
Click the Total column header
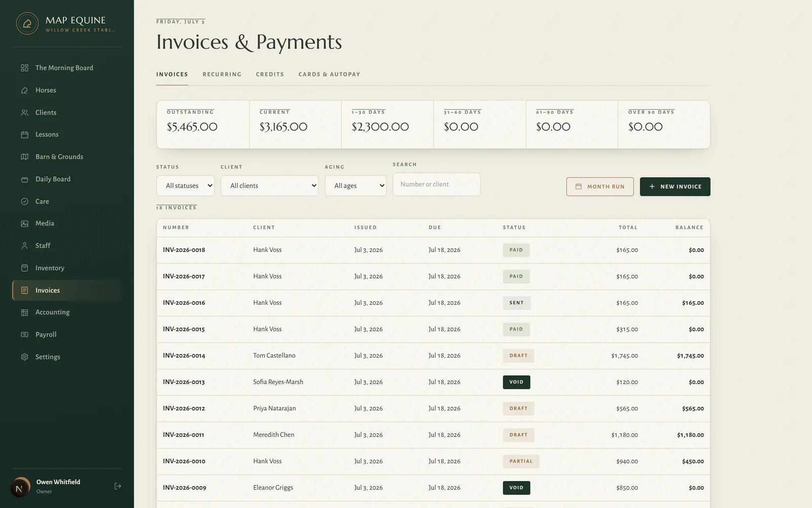[628, 228]
